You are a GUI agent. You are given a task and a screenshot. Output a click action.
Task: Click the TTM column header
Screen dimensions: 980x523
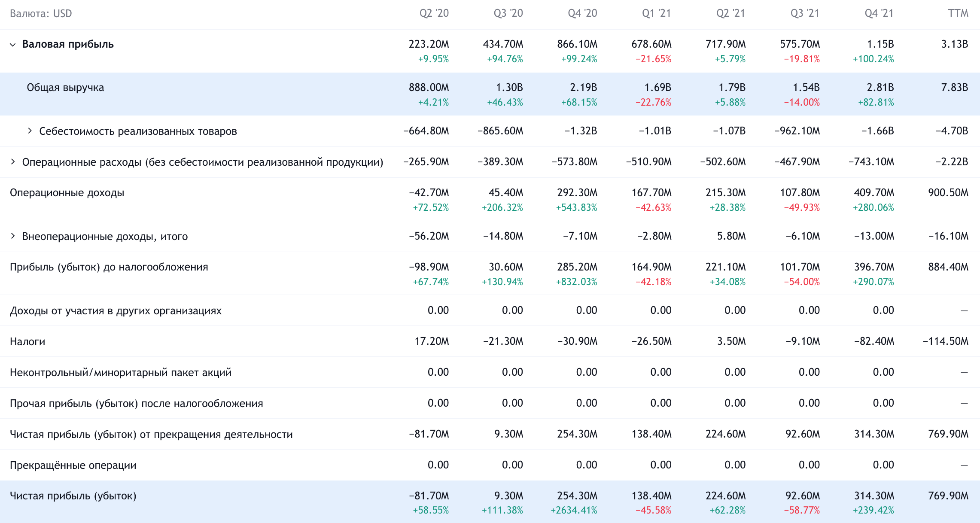958,13
